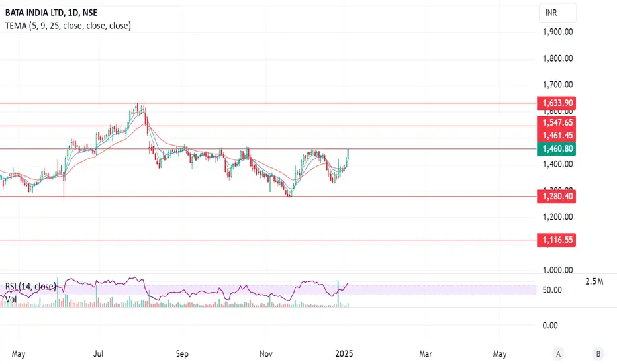
Task: Click the RSI 50.00 axis value
Action: coord(552,290)
